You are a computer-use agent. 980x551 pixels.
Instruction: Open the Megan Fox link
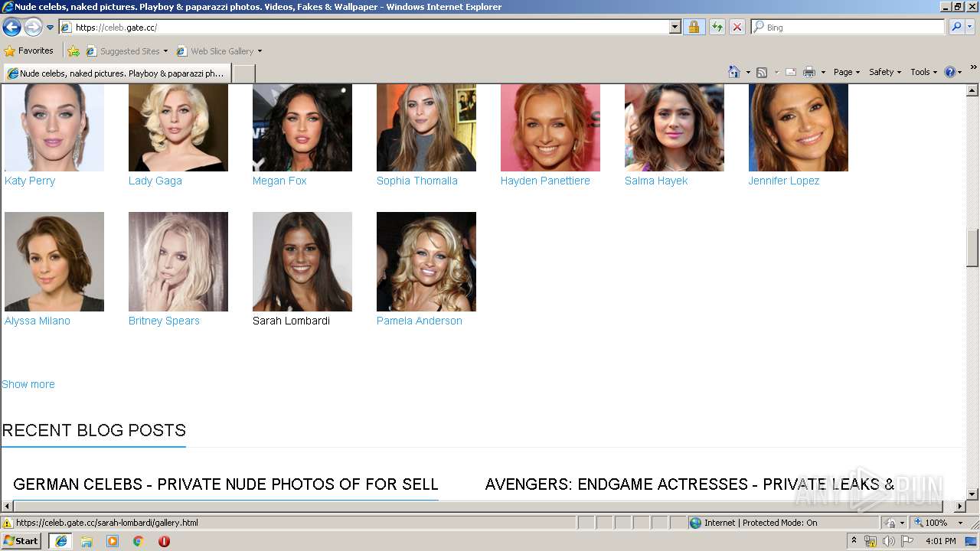click(279, 181)
